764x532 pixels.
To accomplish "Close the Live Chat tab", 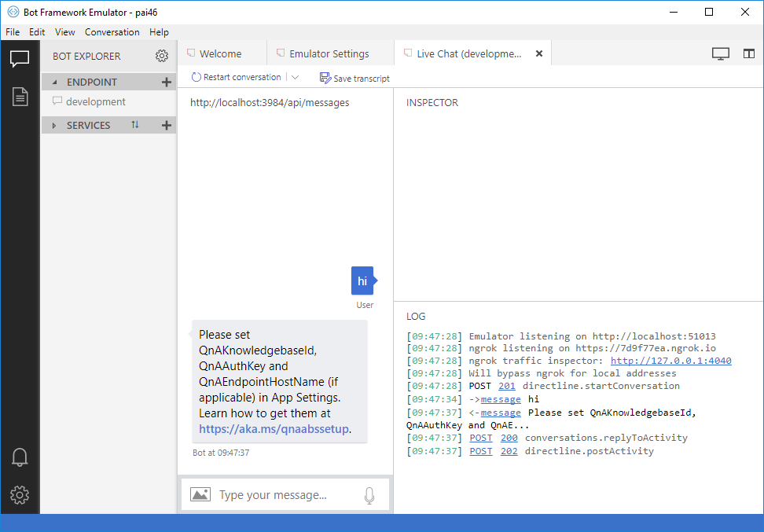I will 539,53.
